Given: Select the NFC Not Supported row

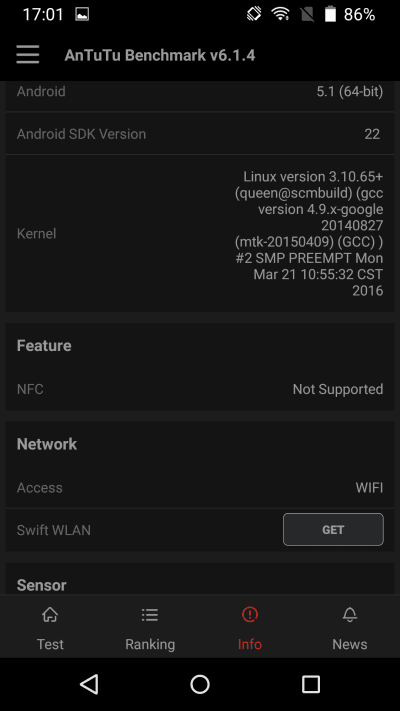Looking at the screenshot, I should [x=200, y=389].
